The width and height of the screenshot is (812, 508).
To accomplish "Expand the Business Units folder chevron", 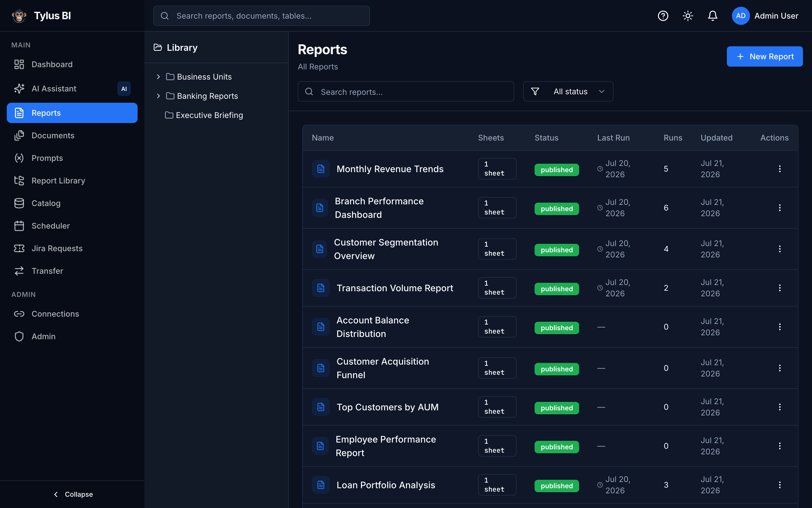I will pyautogui.click(x=158, y=77).
